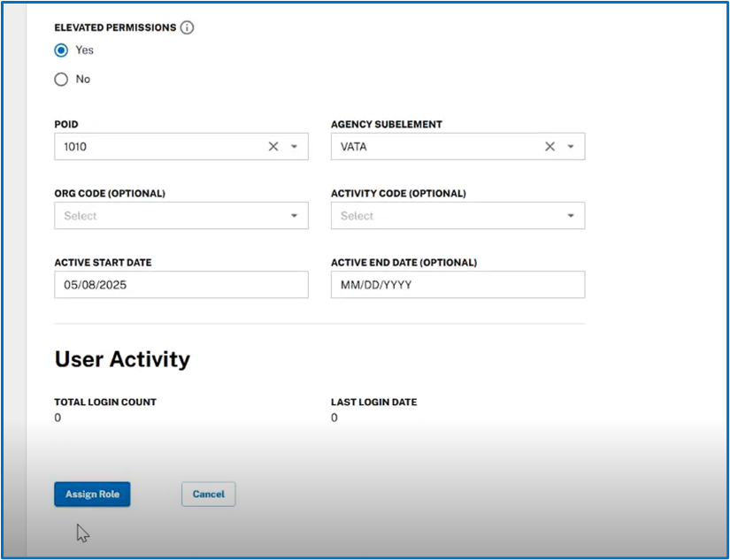Click the Total Login Count value of 0
The image size is (730, 560).
[58, 417]
